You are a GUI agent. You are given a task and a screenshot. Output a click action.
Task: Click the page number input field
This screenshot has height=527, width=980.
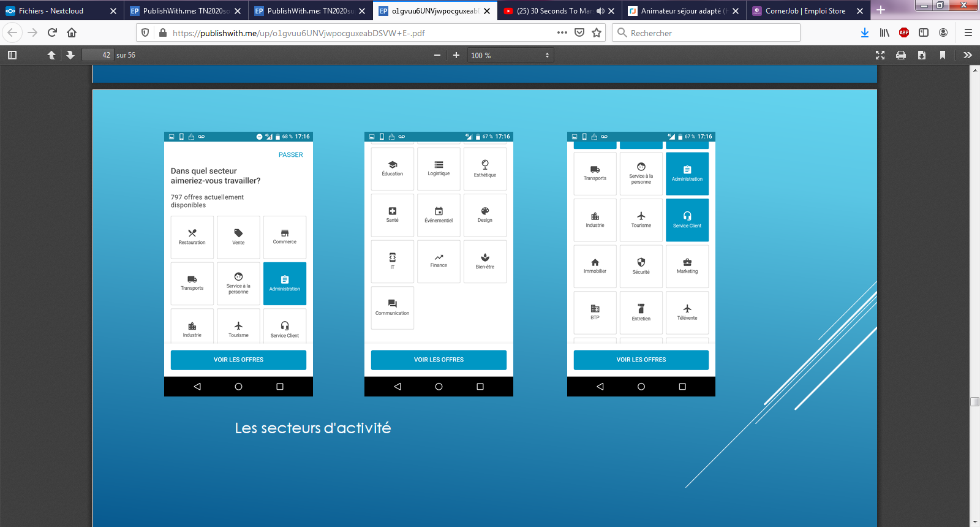(97, 55)
